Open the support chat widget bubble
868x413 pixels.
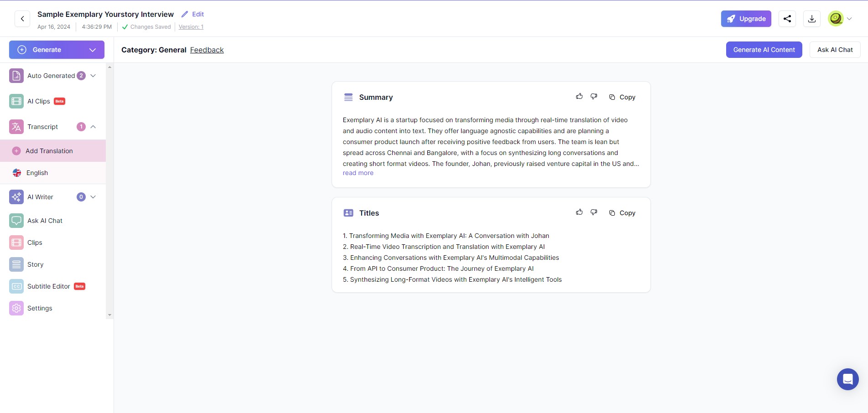point(848,379)
